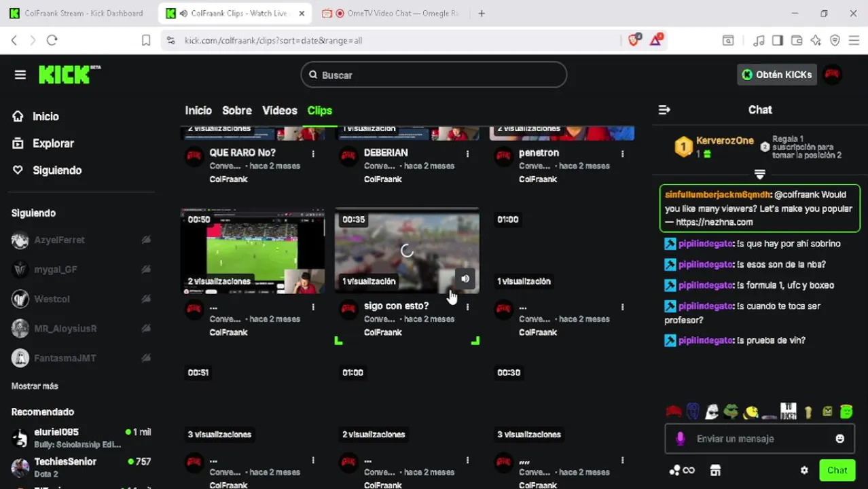Play the soccer clip thumbnail with duration 00:50
The height and width of the screenshot is (489, 868).
(252, 252)
